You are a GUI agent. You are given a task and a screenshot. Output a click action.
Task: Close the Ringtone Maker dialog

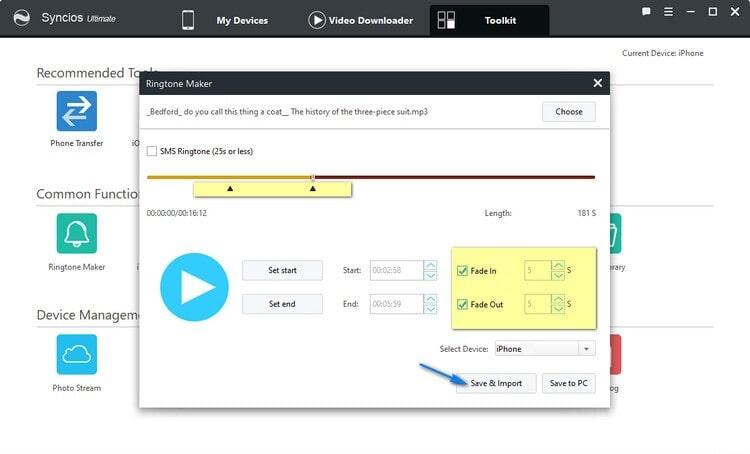(x=597, y=83)
